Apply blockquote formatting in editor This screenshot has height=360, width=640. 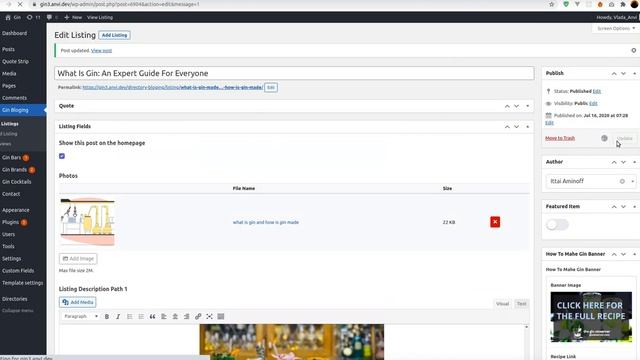pos(152,316)
